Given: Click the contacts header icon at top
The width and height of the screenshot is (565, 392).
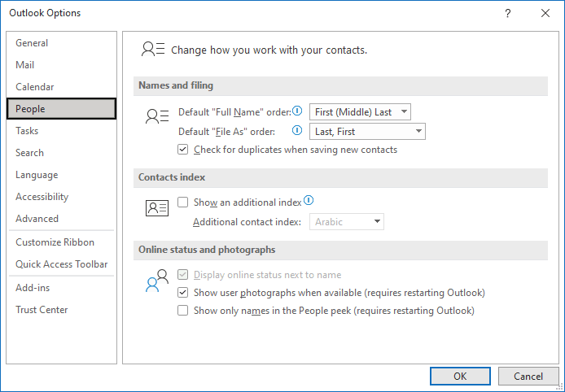Looking at the screenshot, I should click(153, 50).
